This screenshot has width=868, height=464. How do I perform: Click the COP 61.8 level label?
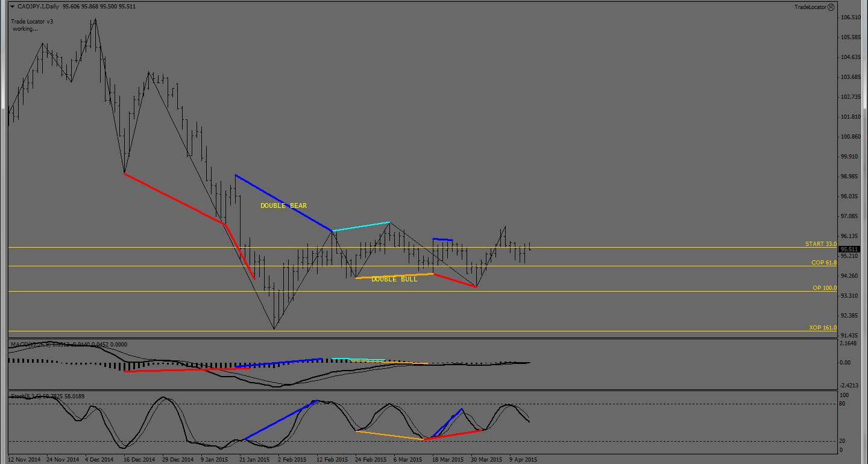(x=823, y=263)
